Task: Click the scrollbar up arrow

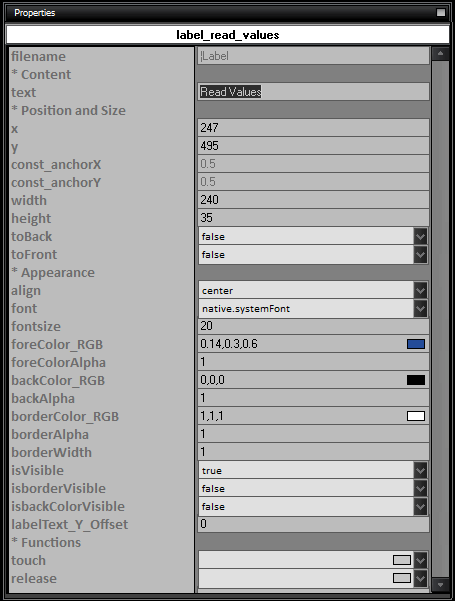Action: tap(440, 54)
